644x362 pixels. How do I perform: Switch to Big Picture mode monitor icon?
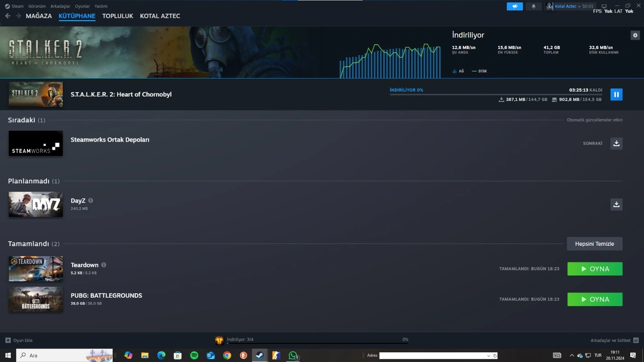coord(604,6)
